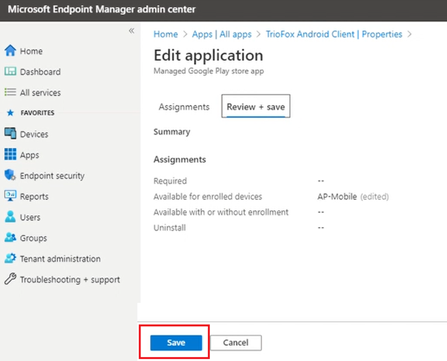Click the Home breadcrumb link
Viewport: 447px width, 361px height.
(166, 34)
